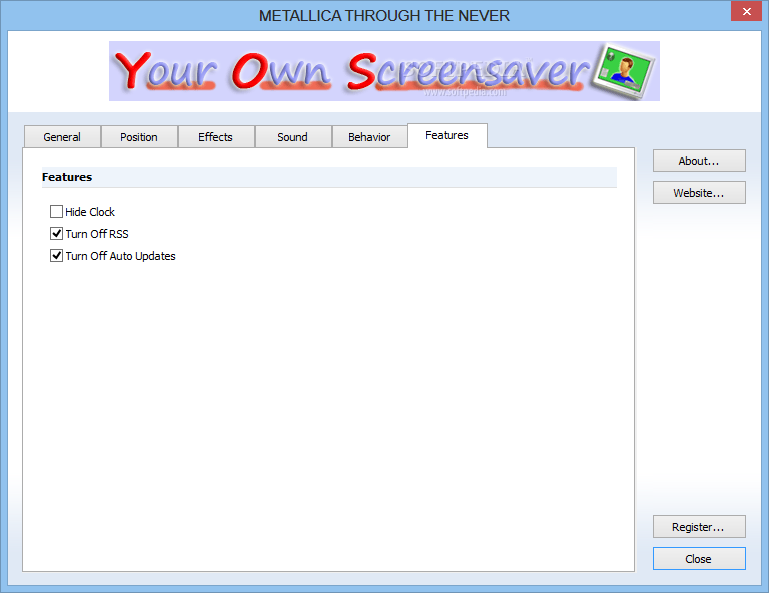Select the Features tab
769x593 pixels.
click(447, 135)
